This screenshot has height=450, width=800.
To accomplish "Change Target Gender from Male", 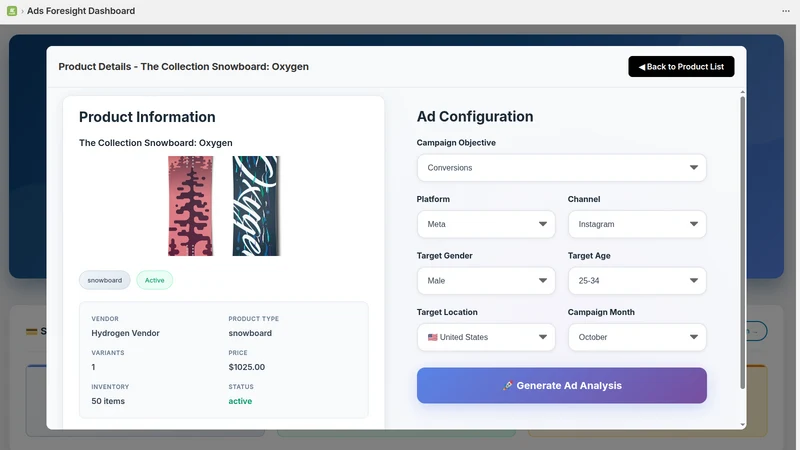I will [x=486, y=281].
